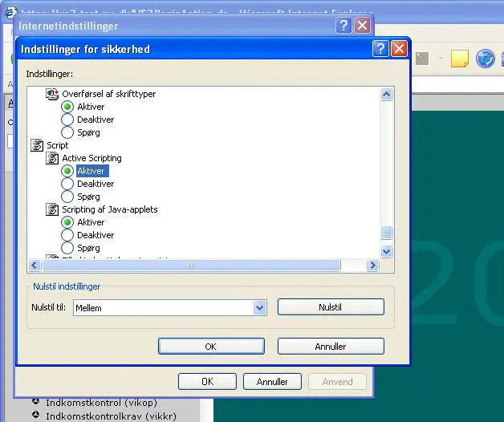Viewport: 504px width, 422px height.
Task: Click the Scripting af Java-applets icon
Action: pos(53,209)
